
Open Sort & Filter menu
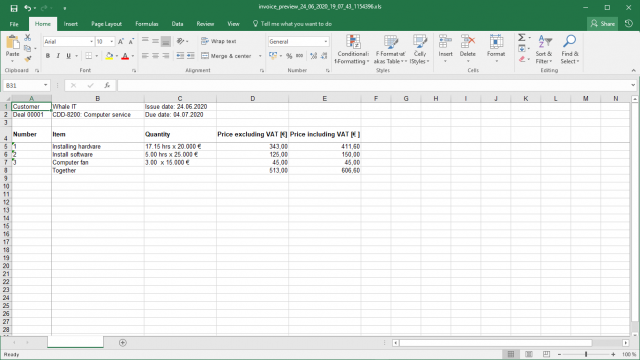[x=544, y=49]
